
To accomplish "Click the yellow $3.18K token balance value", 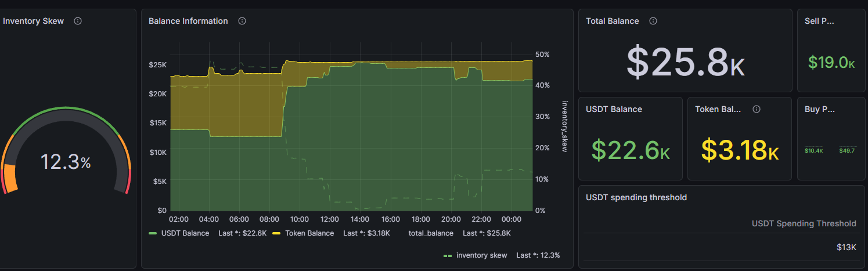I will coord(740,150).
